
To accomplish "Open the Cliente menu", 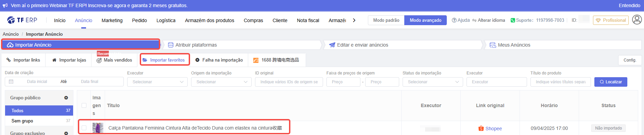I will (x=280, y=20).
